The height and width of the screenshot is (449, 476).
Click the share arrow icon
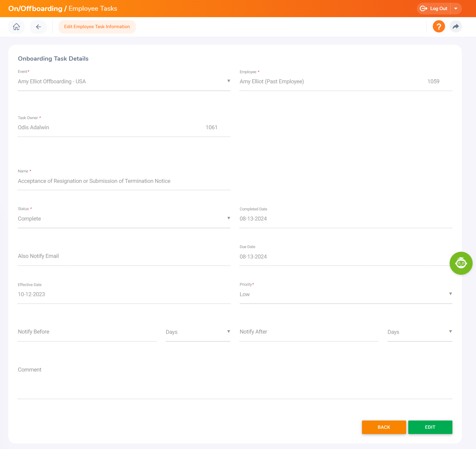point(456,26)
